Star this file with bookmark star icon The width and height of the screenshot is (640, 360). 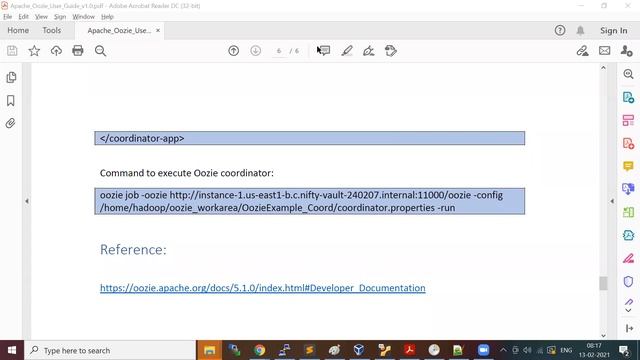coord(34,51)
